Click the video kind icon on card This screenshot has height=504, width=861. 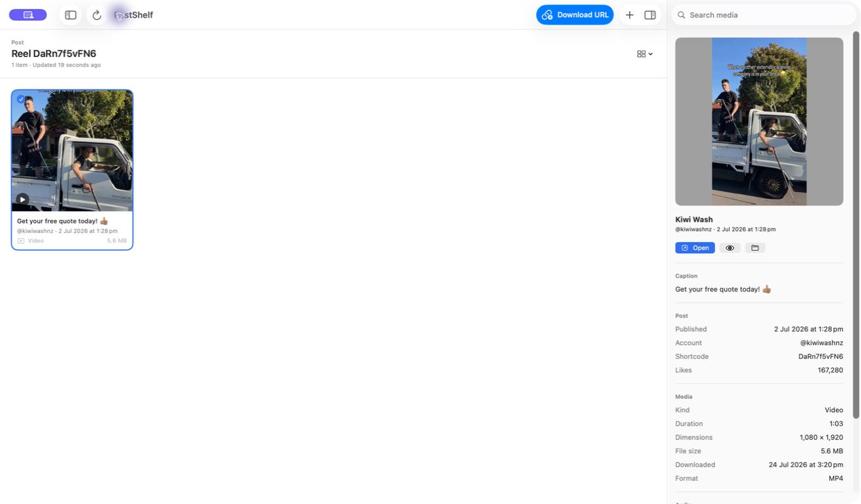pos(21,241)
